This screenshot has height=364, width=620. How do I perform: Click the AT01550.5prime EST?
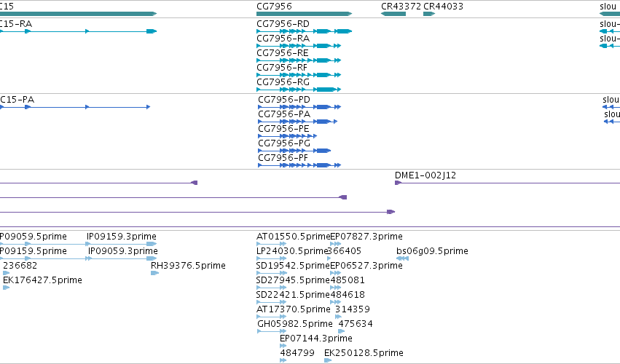(271, 245)
